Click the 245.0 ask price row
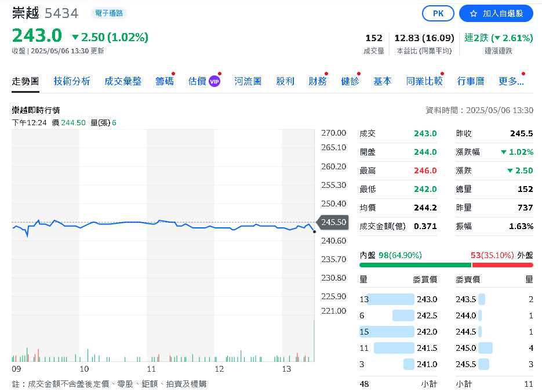The width and height of the screenshot is (542, 392). coord(494,348)
